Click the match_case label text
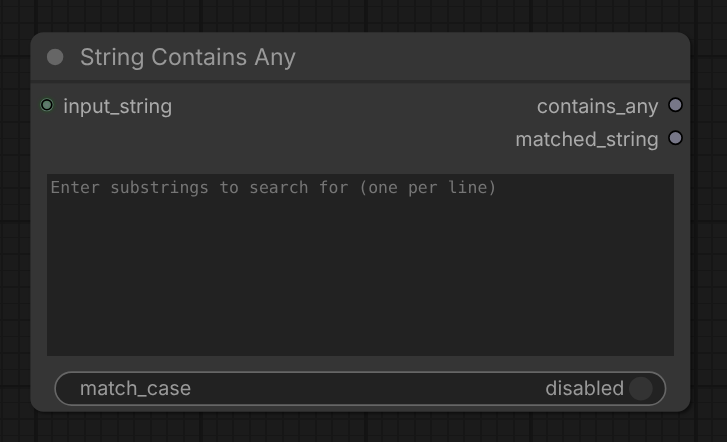Image resolution: width=727 pixels, height=442 pixels. pos(135,389)
